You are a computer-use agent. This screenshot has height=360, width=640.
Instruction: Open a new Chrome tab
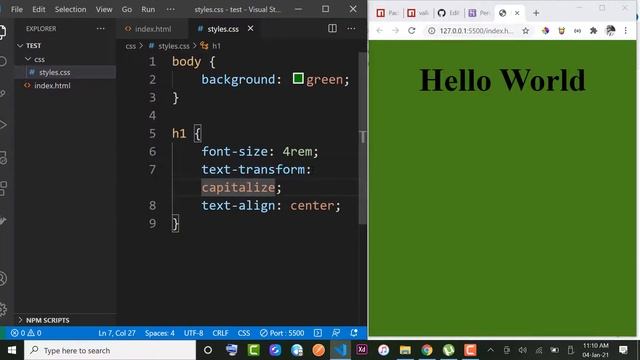536,13
